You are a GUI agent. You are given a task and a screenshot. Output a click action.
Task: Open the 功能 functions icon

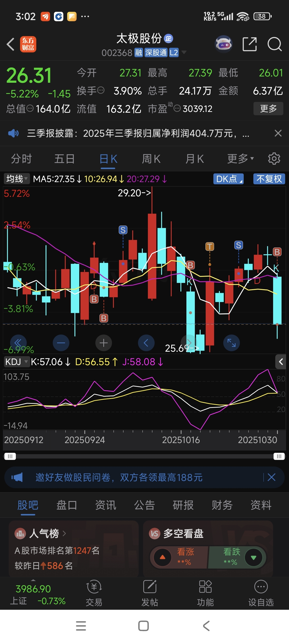[x=205, y=593]
